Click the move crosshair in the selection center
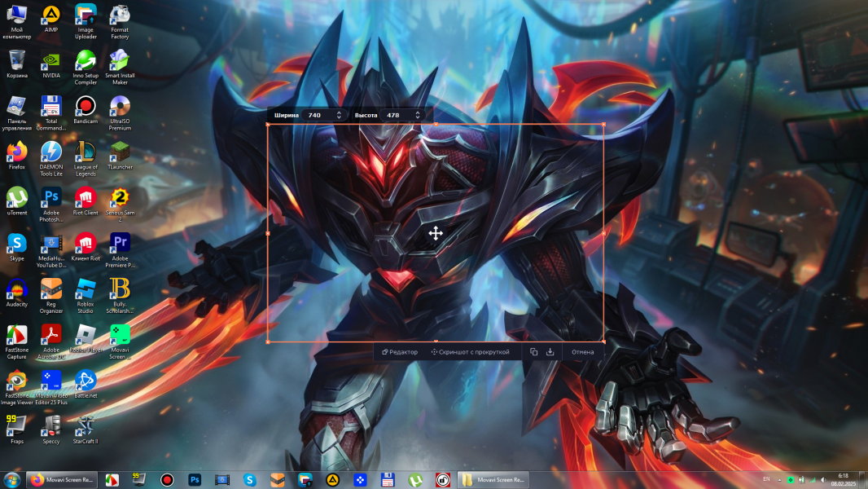Viewport: 868px width, 489px height. click(x=436, y=233)
